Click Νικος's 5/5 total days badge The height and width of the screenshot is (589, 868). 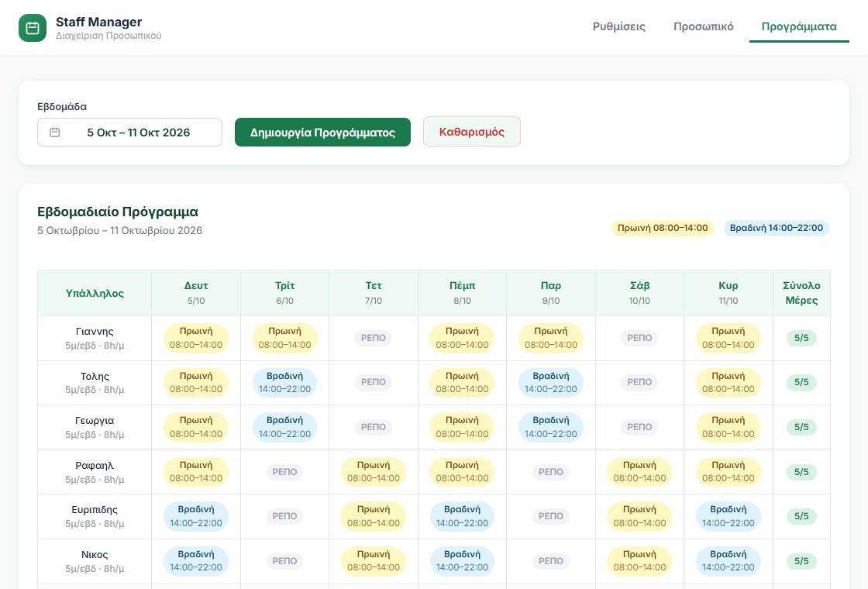click(x=801, y=561)
